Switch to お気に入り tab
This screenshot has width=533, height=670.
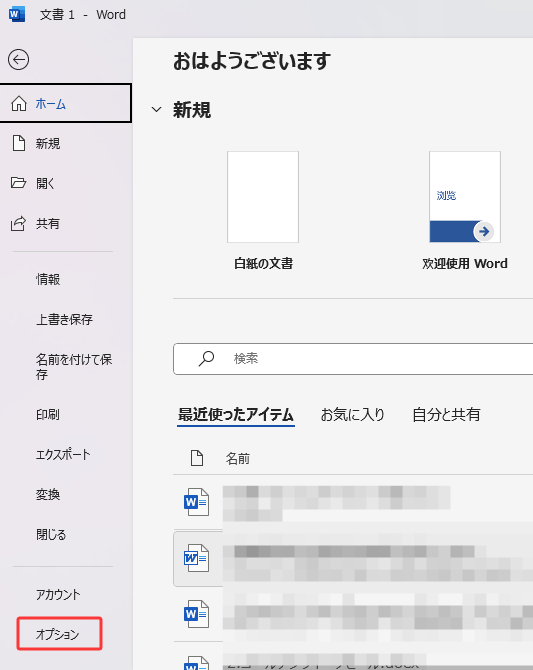(x=353, y=414)
